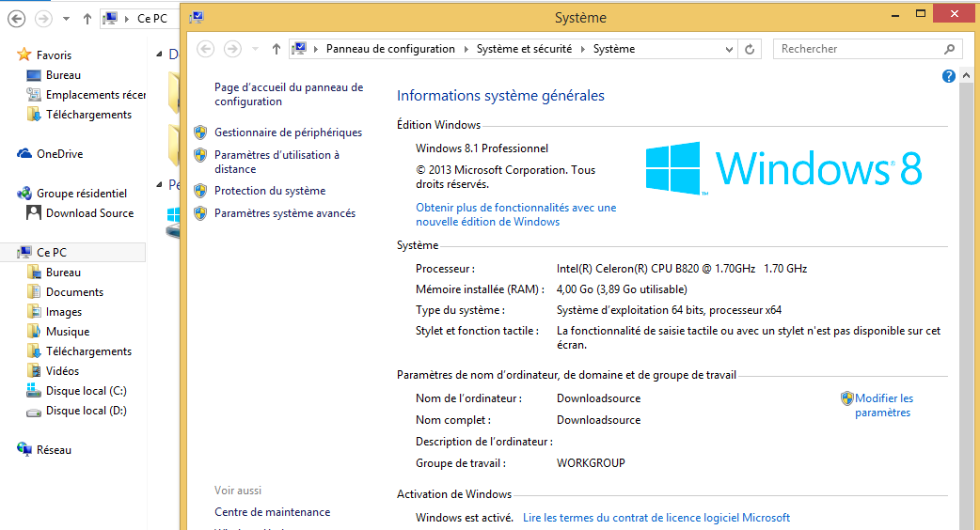Open recent locations dropdown in Système window
Image resolution: width=980 pixels, height=530 pixels.
point(255,49)
